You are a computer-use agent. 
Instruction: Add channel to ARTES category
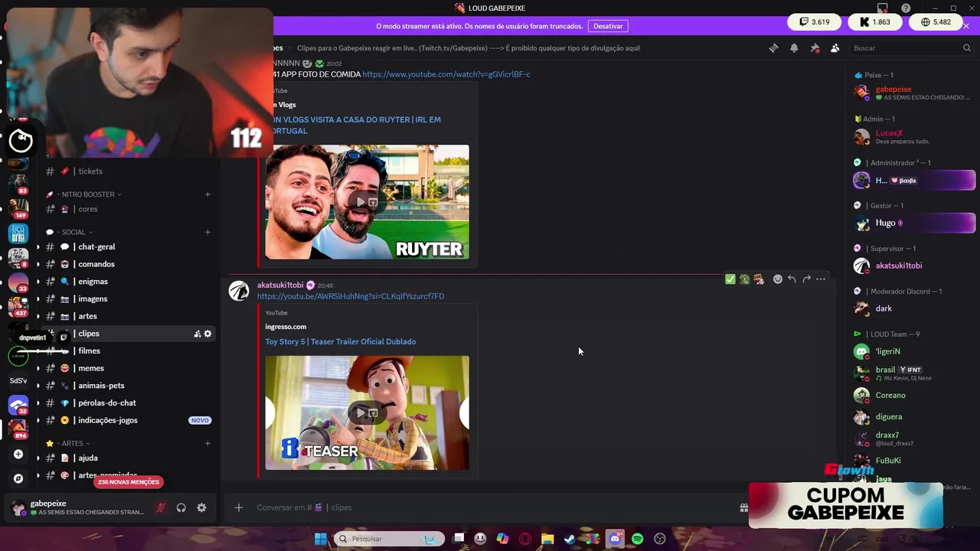click(x=207, y=443)
